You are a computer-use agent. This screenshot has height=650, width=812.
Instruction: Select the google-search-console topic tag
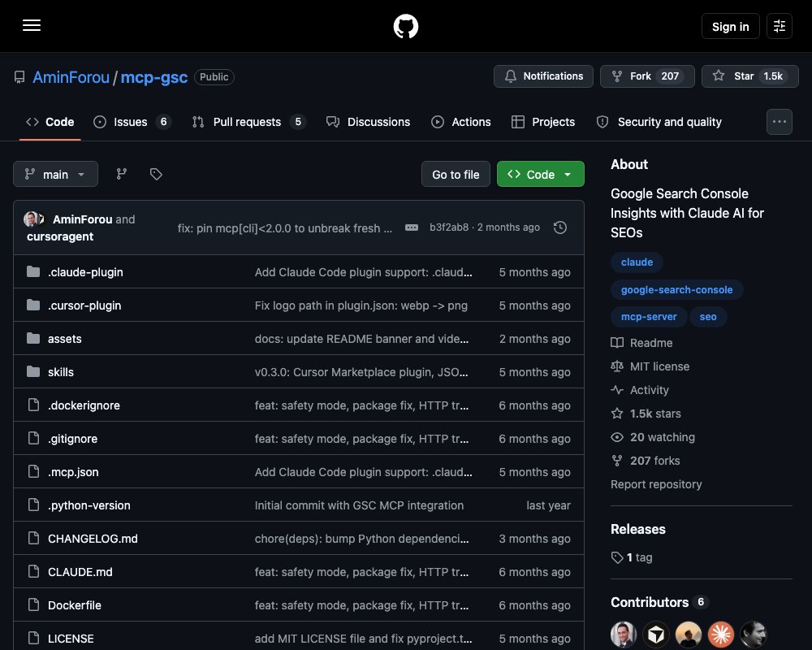[676, 290]
